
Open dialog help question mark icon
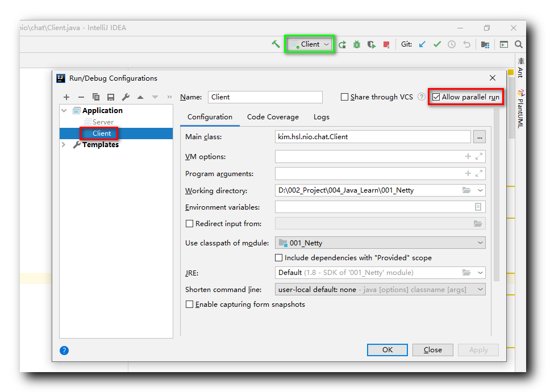tap(64, 351)
